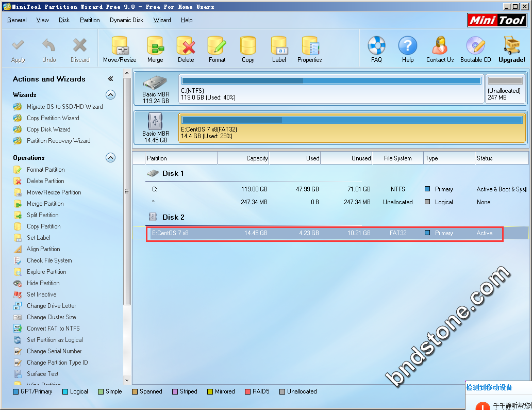Click the Check File System icon
The width and height of the screenshot is (532, 410).
coord(18,260)
